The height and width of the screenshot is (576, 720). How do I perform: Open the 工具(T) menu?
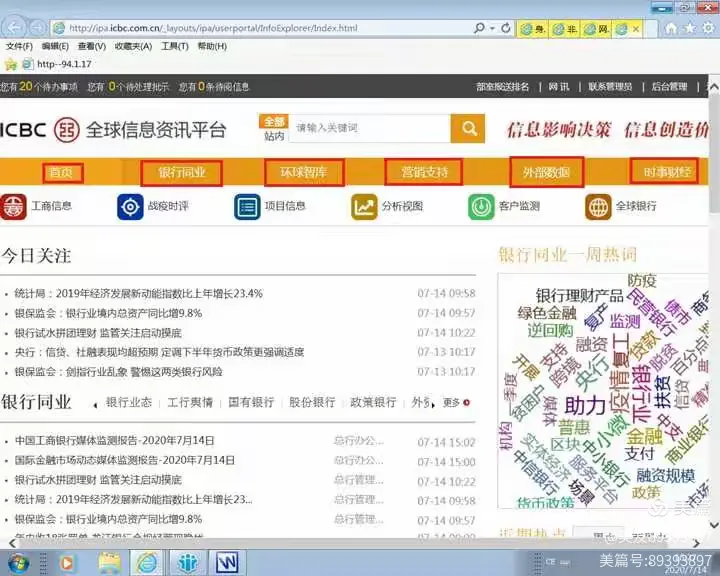(x=174, y=46)
